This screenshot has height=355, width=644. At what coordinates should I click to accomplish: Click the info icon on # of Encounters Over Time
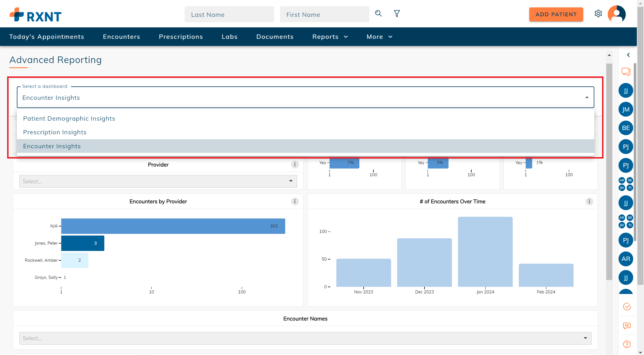click(589, 201)
